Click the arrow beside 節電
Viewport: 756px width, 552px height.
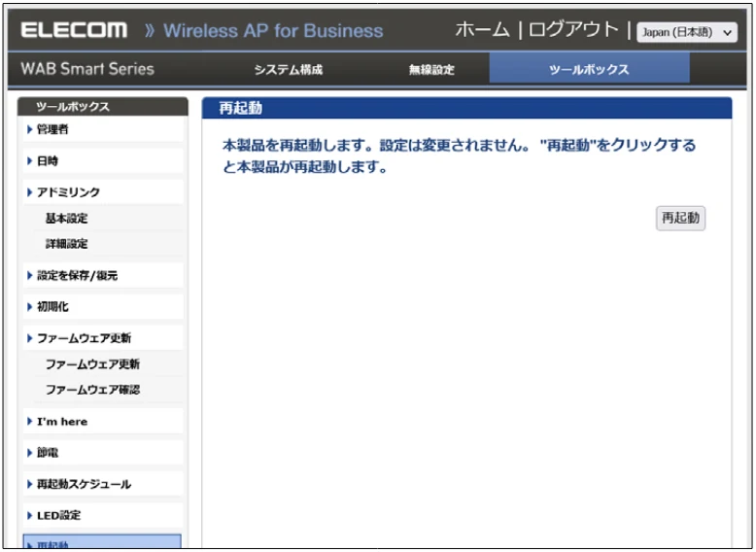pyautogui.click(x=30, y=453)
